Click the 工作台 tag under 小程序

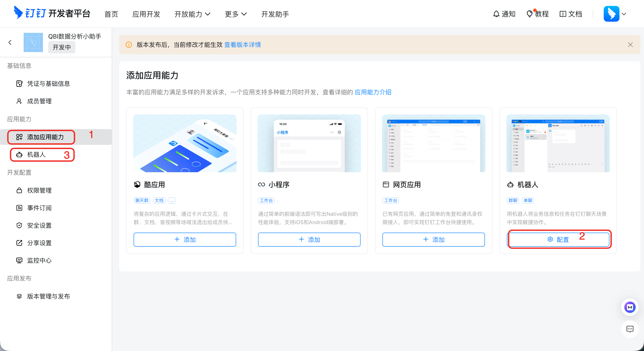266,200
